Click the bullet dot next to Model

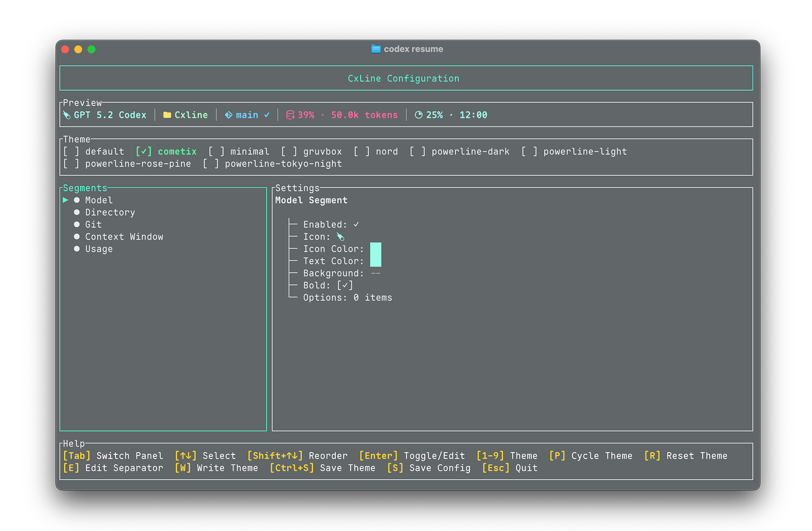[76, 200]
